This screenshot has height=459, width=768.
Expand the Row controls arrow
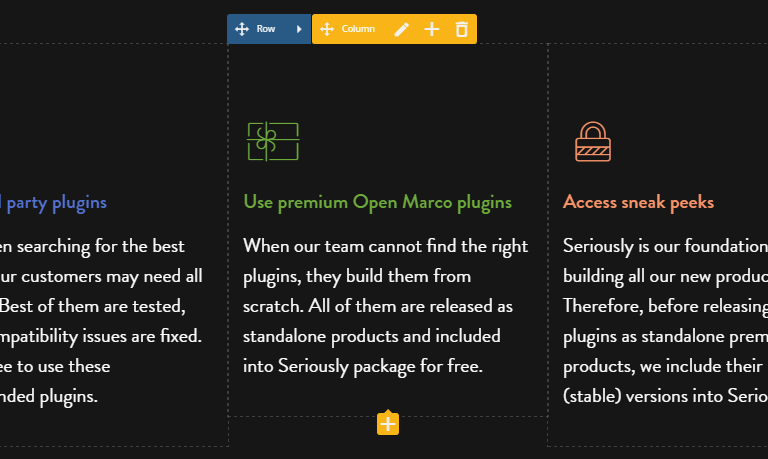pyautogui.click(x=299, y=29)
